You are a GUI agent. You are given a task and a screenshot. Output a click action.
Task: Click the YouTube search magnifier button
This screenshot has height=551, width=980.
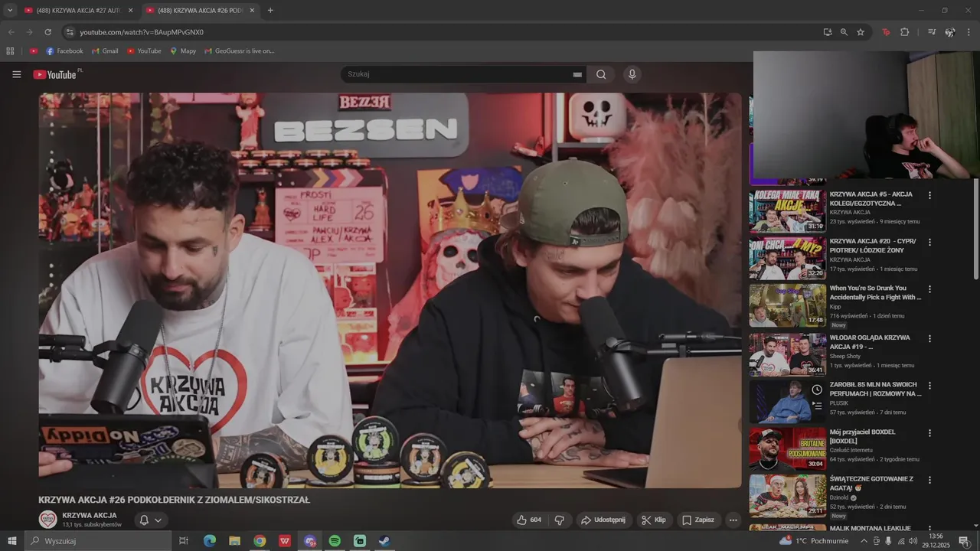tap(601, 74)
